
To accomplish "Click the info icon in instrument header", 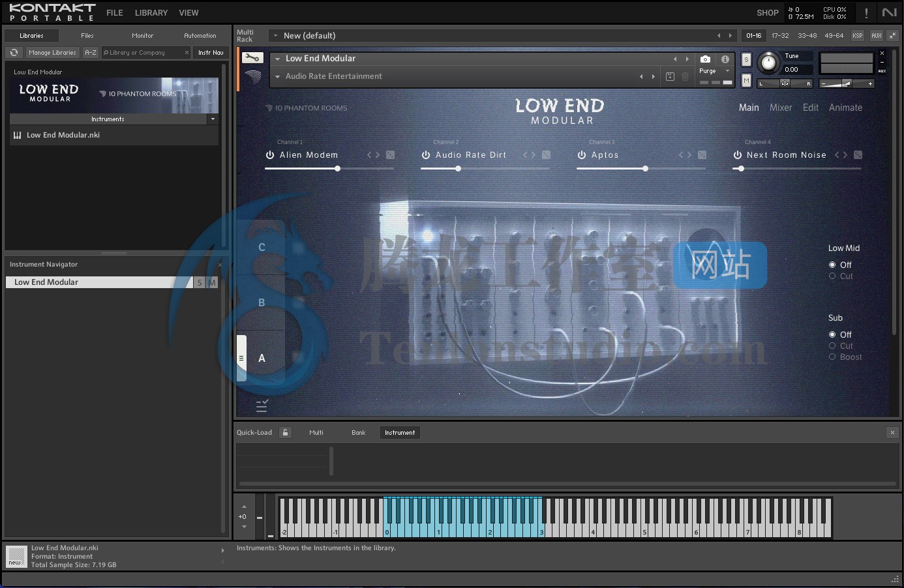I will 725,59.
